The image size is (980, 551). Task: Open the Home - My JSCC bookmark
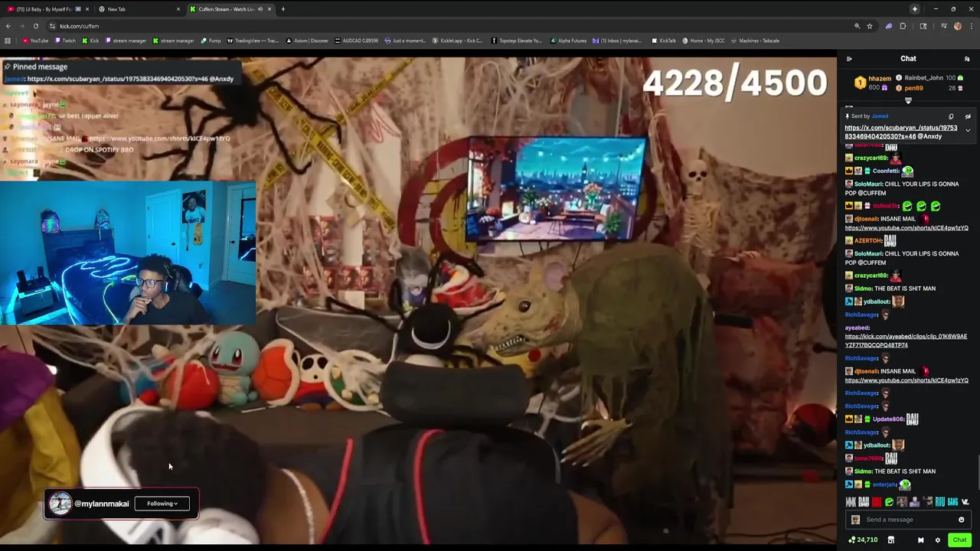click(704, 41)
